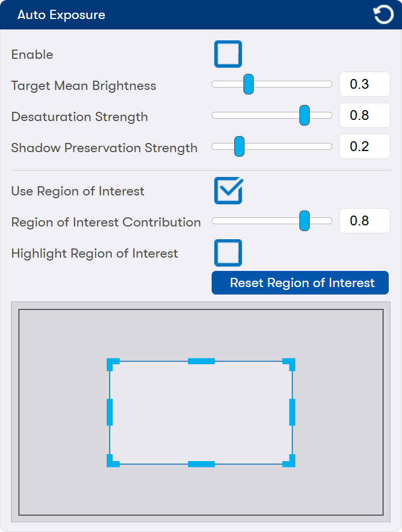This screenshot has width=402, height=532.
Task: Click the top-right corner handle of region box
Action: (290, 363)
